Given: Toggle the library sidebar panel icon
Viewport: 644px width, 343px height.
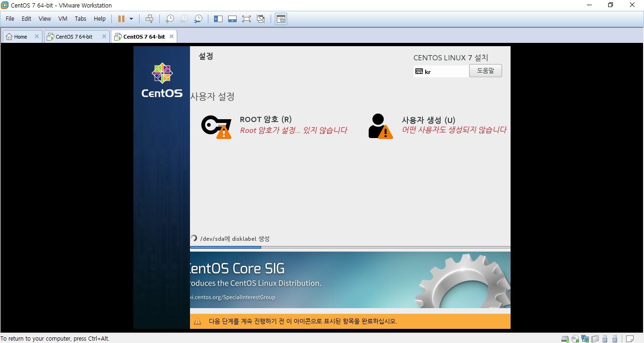Looking at the screenshot, I should click(218, 19).
